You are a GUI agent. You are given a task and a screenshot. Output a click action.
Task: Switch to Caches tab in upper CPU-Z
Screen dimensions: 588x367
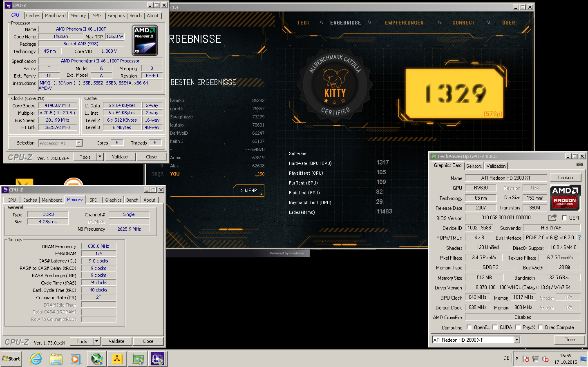pyautogui.click(x=33, y=16)
